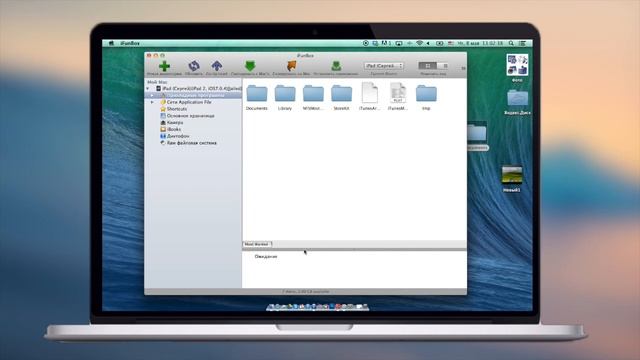Select Диктофон in the sidebar
Screen dimensions: 640x360
[178, 136]
